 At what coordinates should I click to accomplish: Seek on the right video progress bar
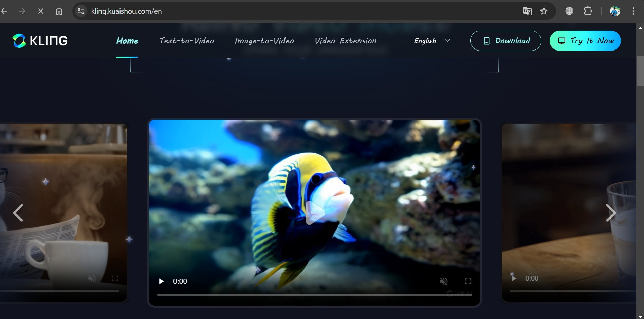coord(573,291)
